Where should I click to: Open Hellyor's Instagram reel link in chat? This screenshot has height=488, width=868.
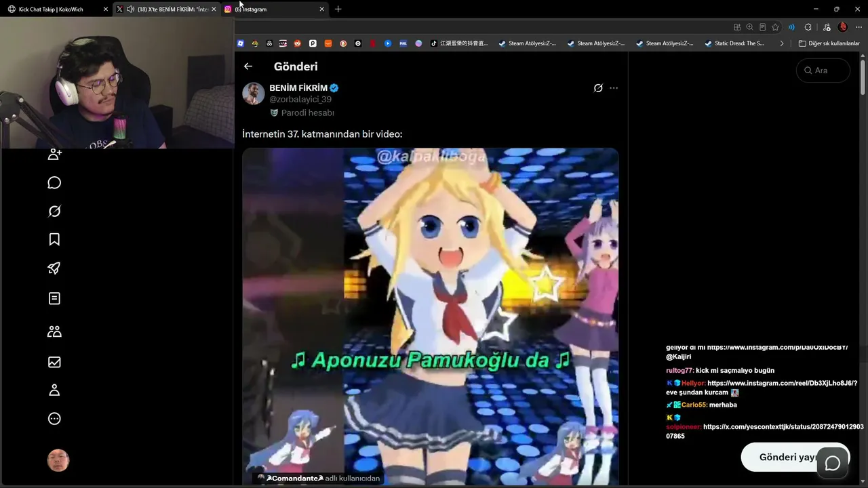pyautogui.click(x=782, y=384)
